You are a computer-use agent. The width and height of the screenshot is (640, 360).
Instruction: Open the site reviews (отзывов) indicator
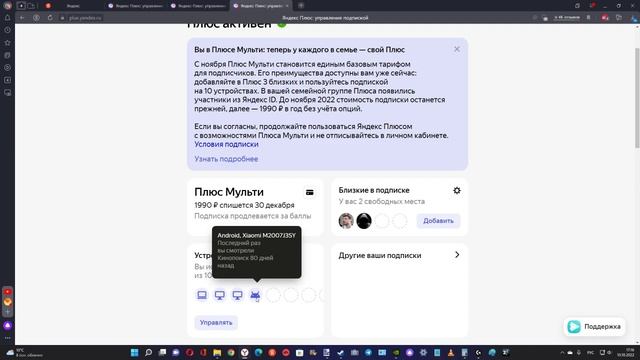tap(567, 18)
